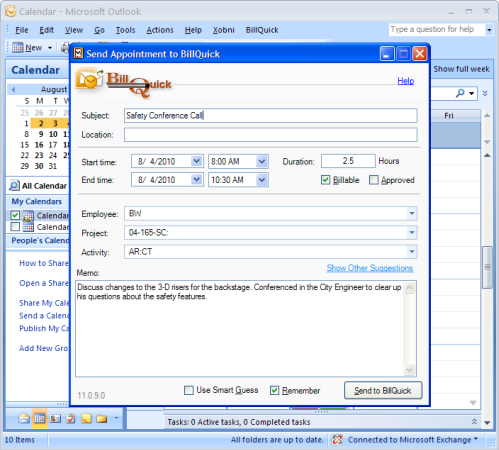Open the Contacts icon in navigation bar
The height and width of the screenshot is (450, 499).
click(x=55, y=418)
